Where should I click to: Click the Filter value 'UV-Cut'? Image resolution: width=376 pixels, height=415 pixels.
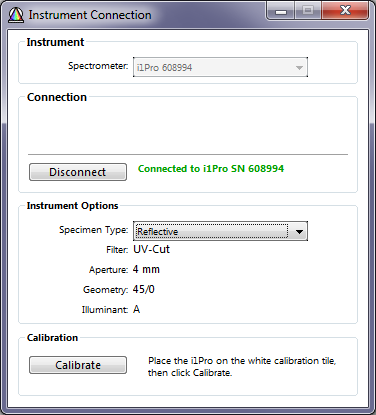(151, 249)
